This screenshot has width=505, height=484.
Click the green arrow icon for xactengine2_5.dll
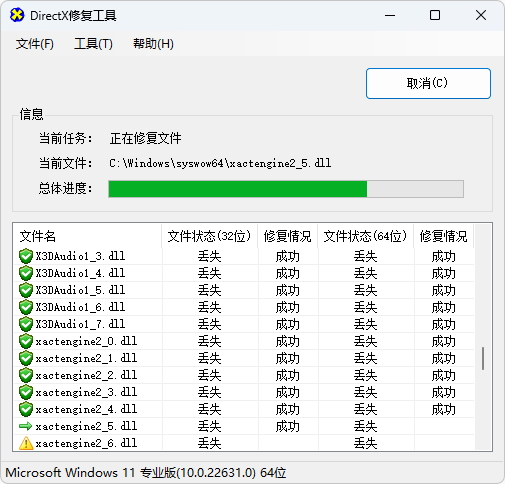click(26, 426)
